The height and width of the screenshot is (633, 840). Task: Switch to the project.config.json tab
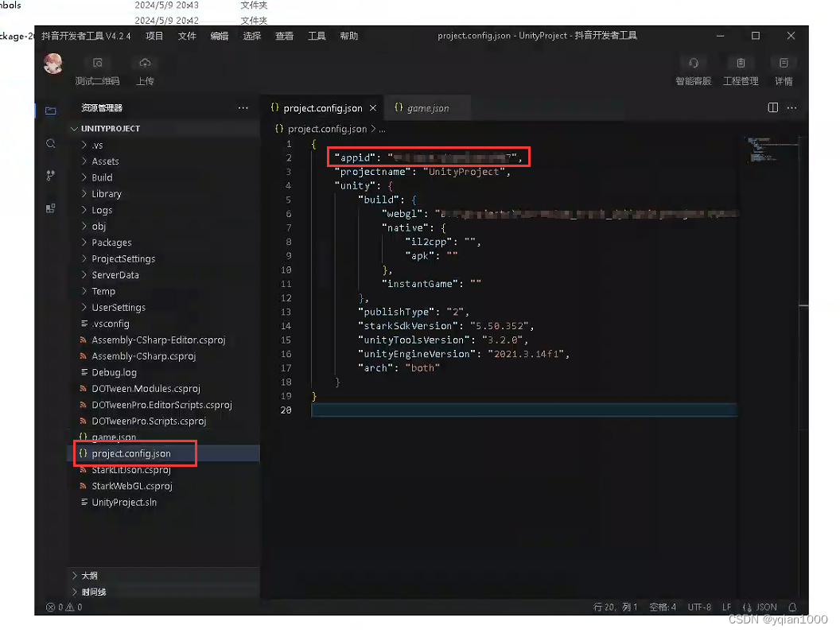tap(323, 108)
